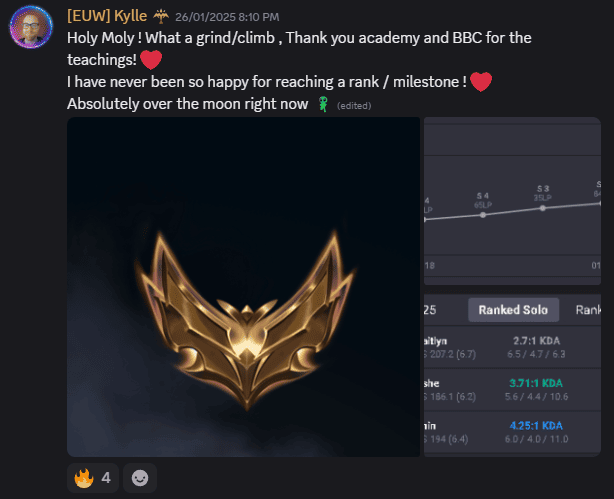This screenshot has width=614, height=499.
Task: Click the S 3 35LP graph point
Action: click(x=542, y=208)
